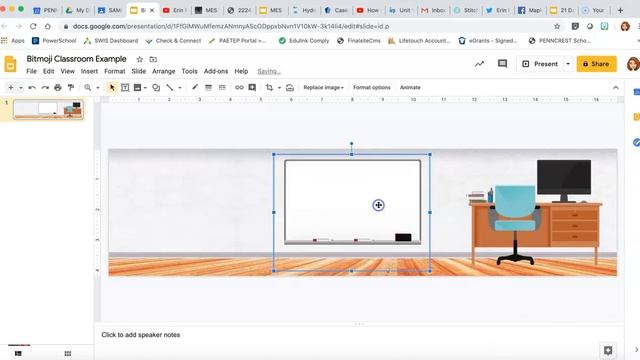Print the presentation
Viewport: 640px width, 360px height.
point(58,87)
